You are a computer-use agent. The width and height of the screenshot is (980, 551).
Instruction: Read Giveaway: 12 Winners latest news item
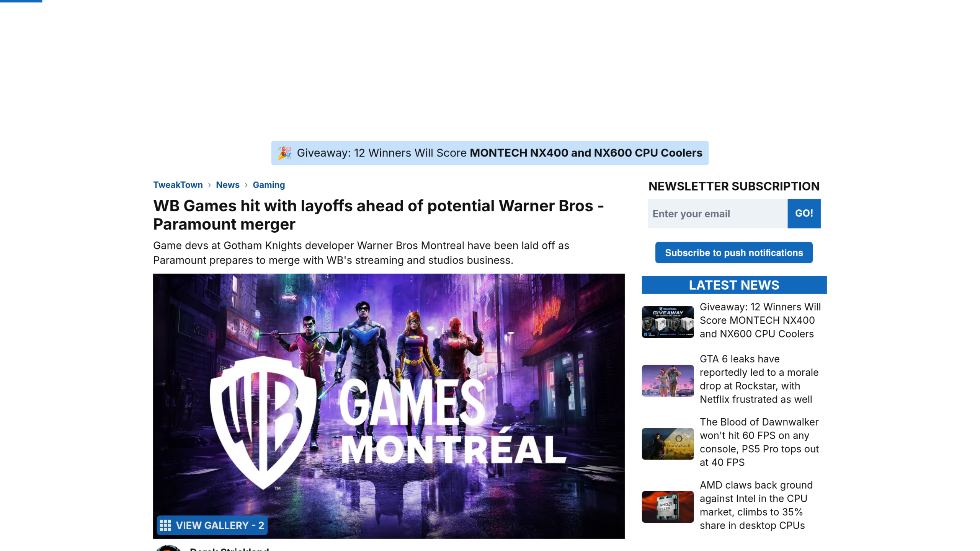(x=760, y=320)
